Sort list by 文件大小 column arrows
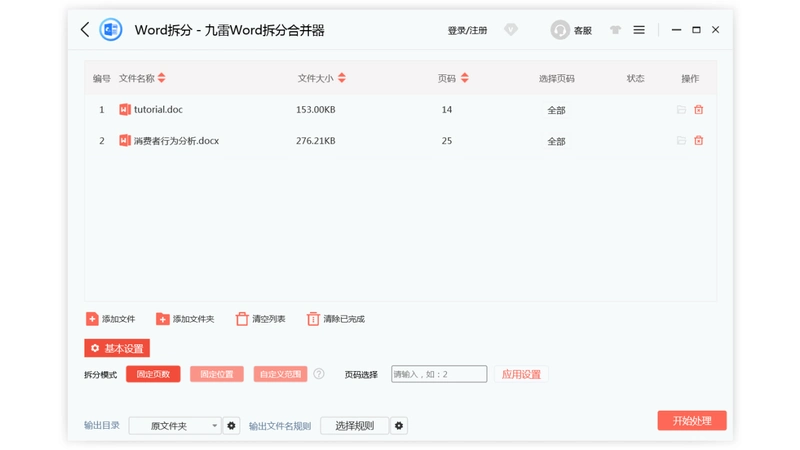 [342, 78]
